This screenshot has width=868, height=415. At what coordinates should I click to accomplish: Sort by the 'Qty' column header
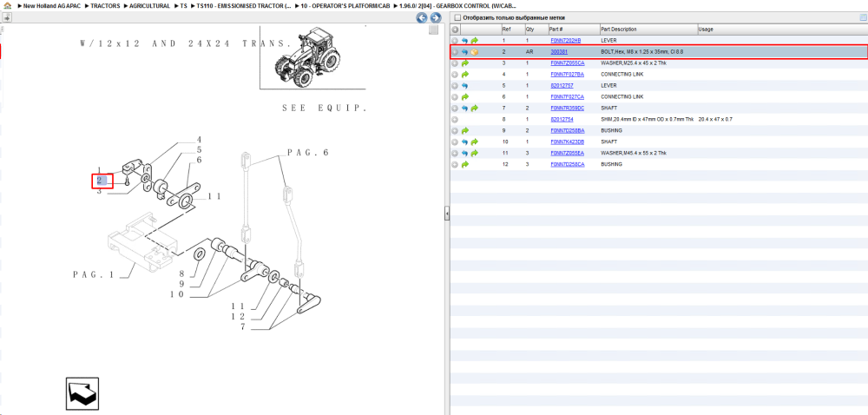530,30
